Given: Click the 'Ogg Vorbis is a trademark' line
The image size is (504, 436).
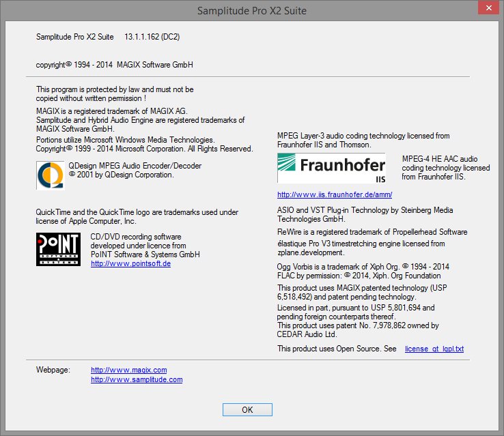Looking at the screenshot, I should 363,267.
